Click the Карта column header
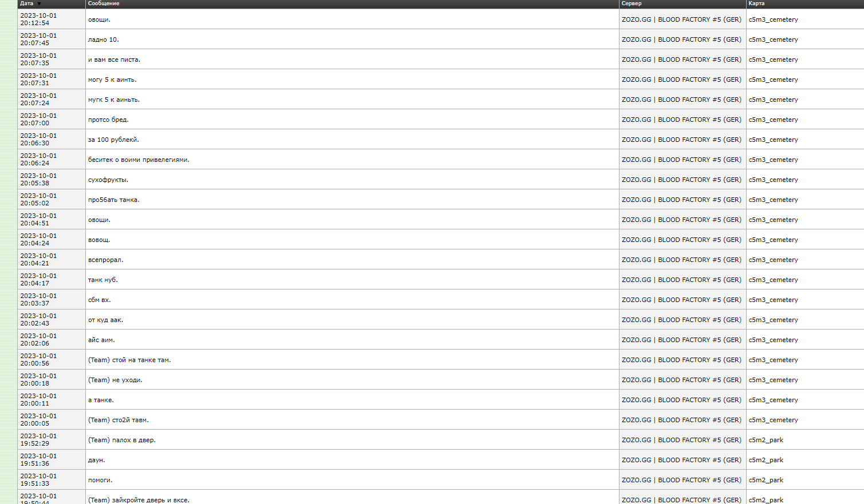This screenshot has height=504, width=864. tap(756, 3)
